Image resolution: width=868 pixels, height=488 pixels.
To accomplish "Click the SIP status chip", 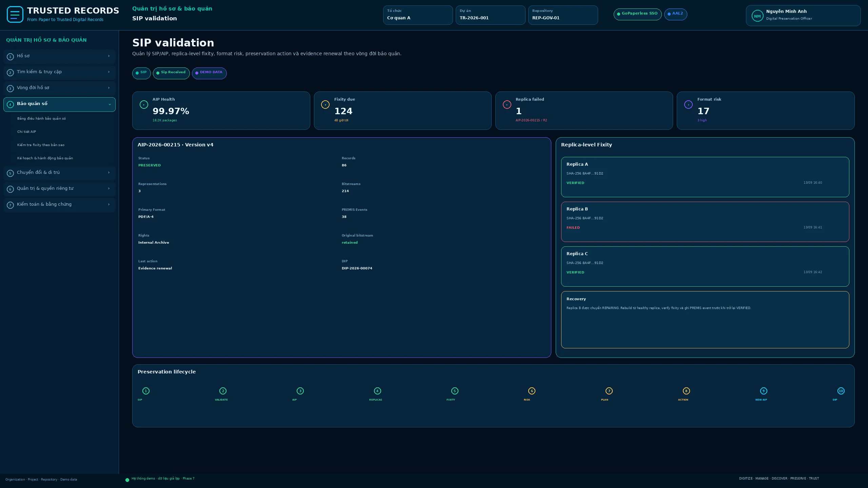I will (141, 73).
